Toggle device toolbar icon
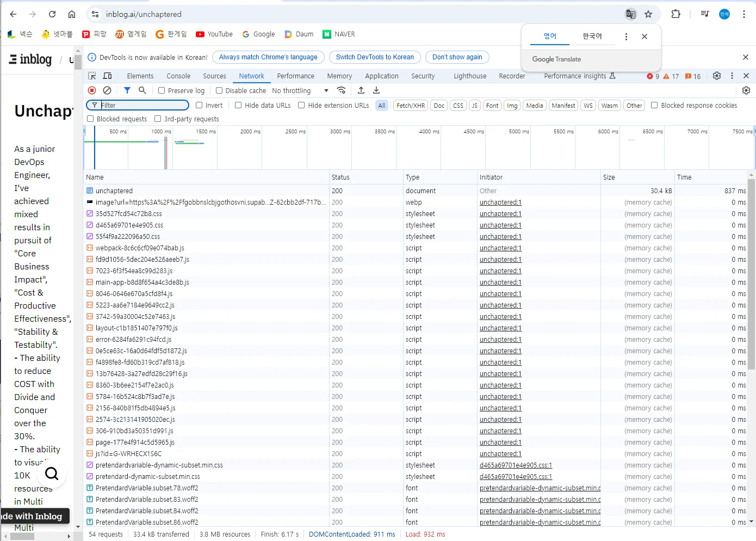This screenshot has width=756, height=541. coord(107,76)
